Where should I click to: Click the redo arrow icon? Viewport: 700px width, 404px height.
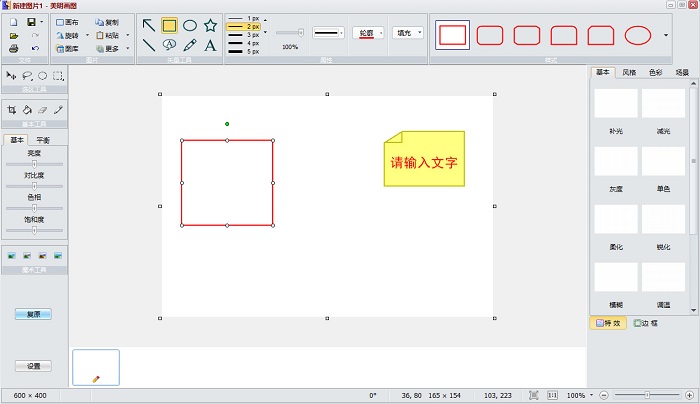(35, 35)
